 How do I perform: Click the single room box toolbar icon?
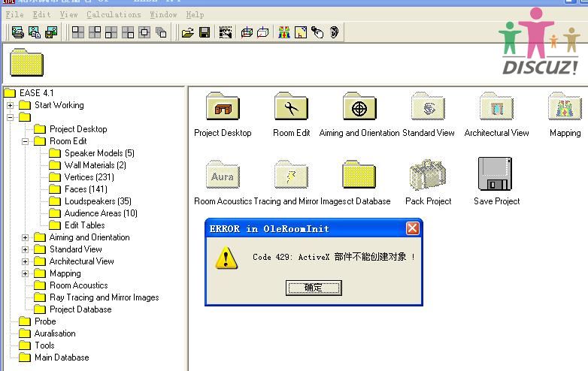click(x=263, y=32)
